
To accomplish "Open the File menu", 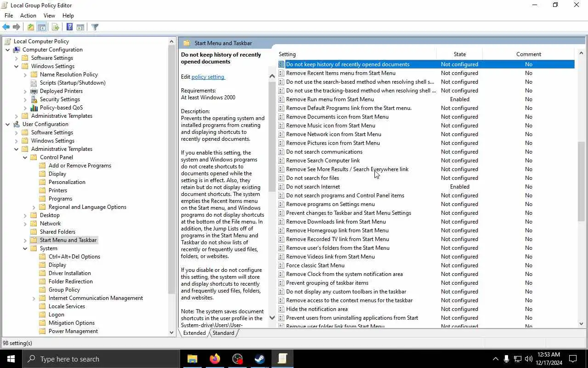I will pyautogui.click(x=9, y=15).
